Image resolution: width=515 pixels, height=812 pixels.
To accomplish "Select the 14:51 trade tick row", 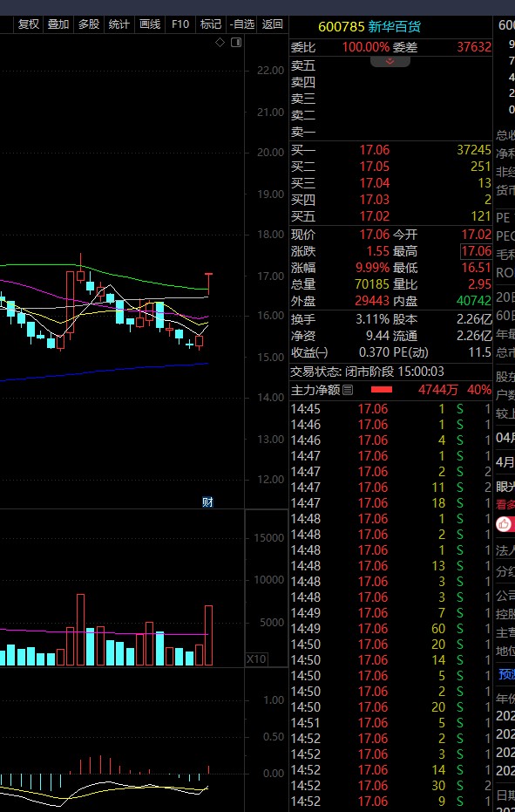I will (390, 723).
